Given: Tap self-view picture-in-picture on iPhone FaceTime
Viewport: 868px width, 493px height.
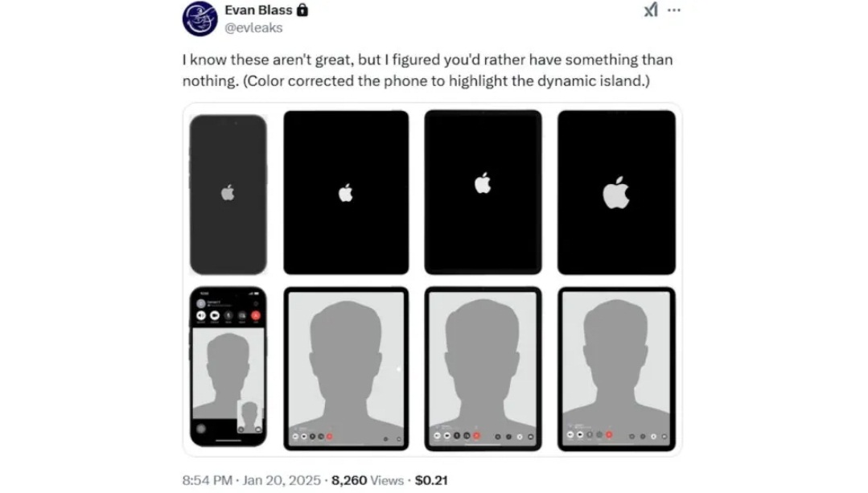Looking at the screenshot, I should coord(251,416).
